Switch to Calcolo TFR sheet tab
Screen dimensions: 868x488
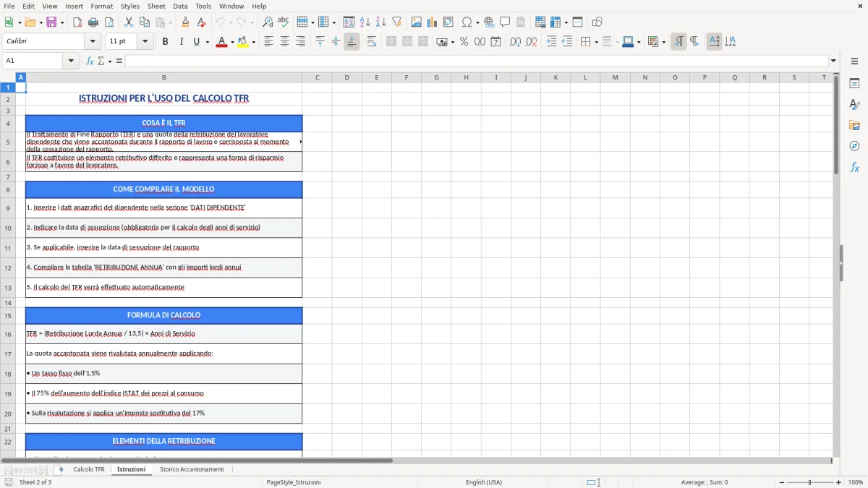[89, 470]
